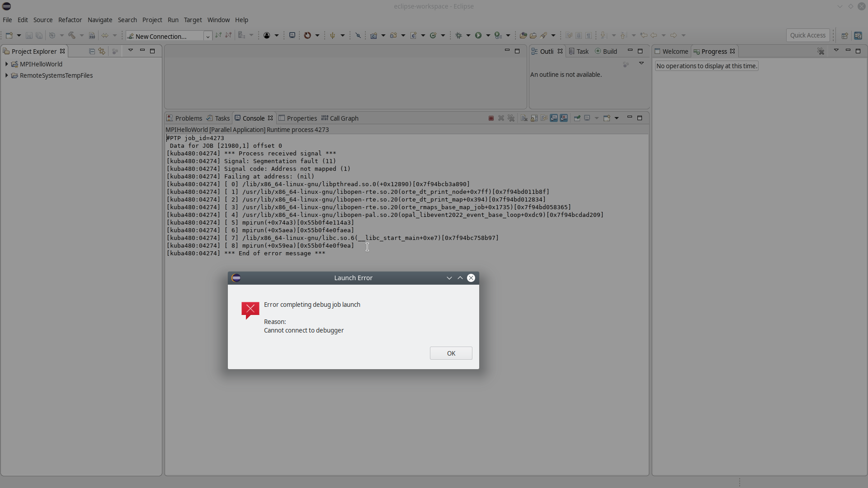Open the New Connection dropdown
The width and height of the screenshot is (868, 488).
pos(208,36)
